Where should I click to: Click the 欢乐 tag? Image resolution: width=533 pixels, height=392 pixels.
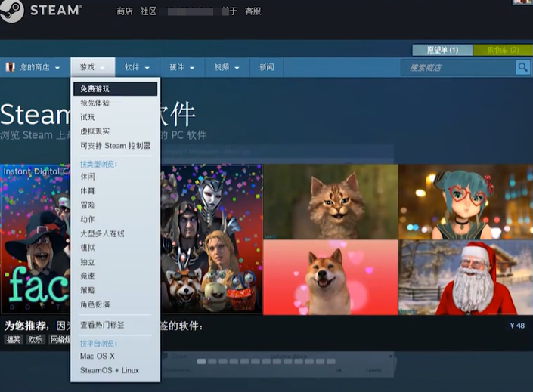(x=36, y=339)
